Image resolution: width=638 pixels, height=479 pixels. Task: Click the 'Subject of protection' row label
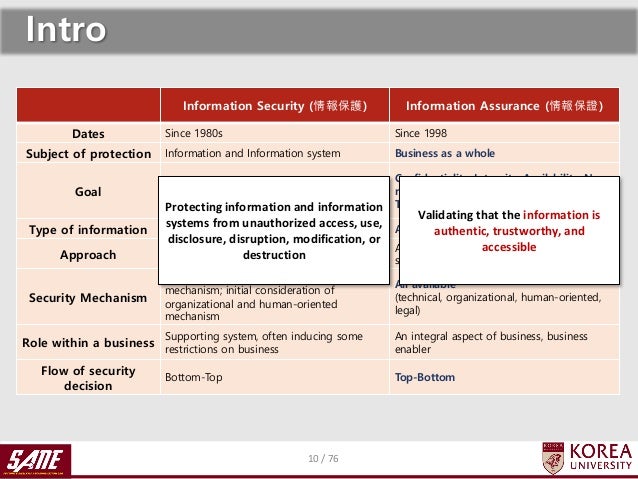tap(88, 153)
